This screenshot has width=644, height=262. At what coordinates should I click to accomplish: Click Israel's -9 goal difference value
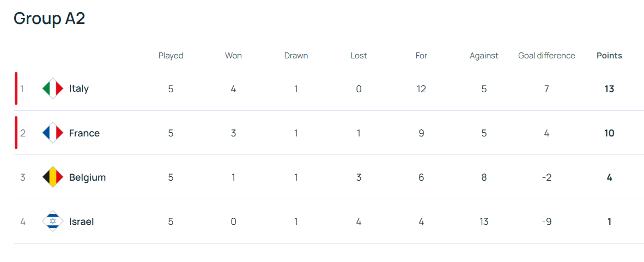(x=546, y=221)
